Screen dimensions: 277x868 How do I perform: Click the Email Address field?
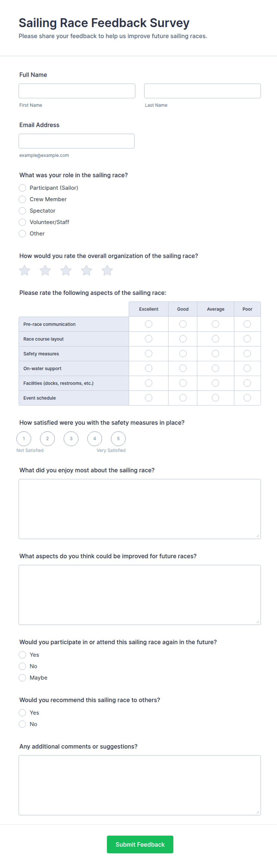click(77, 141)
